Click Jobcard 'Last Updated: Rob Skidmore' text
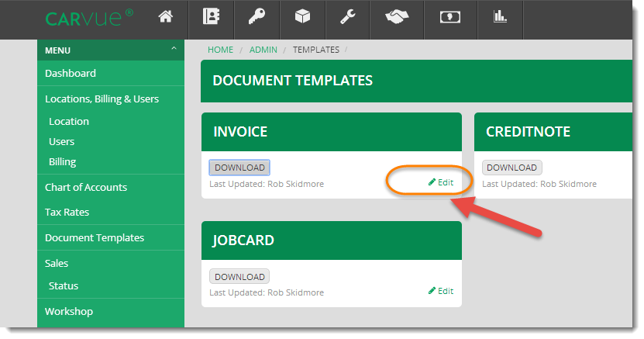644x339 pixels. [x=267, y=292]
